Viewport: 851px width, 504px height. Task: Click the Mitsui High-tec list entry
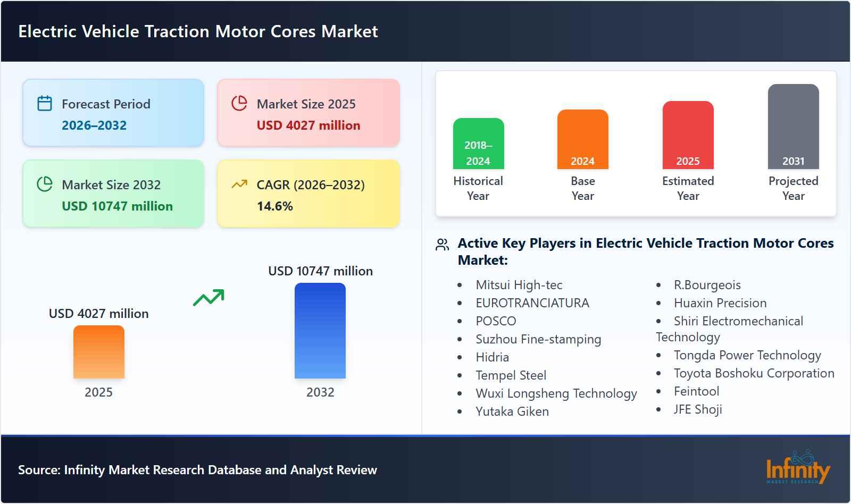(520, 285)
